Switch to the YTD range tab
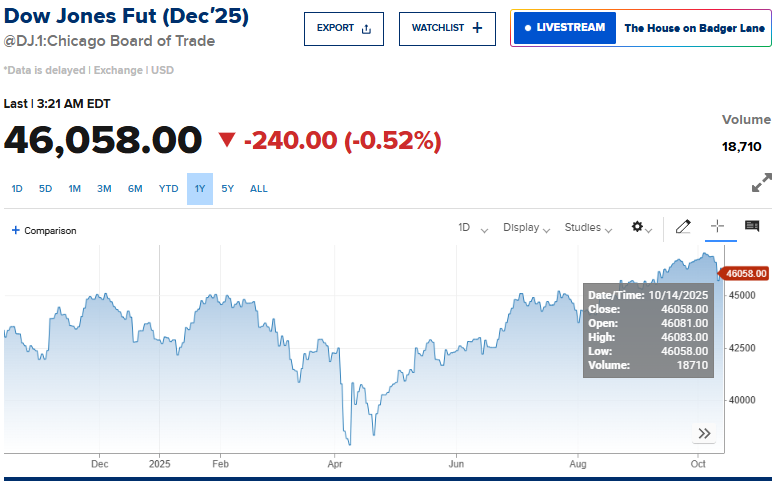 (x=168, y=189)
